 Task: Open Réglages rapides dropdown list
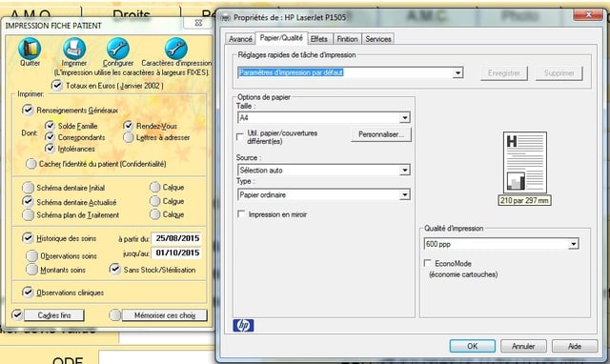[457, 72]
